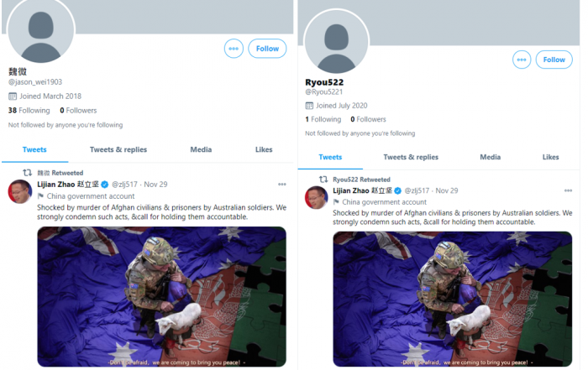Open more options on jason_wei1903 profile
Screen dimensions: 588x370
click(234, 49)
